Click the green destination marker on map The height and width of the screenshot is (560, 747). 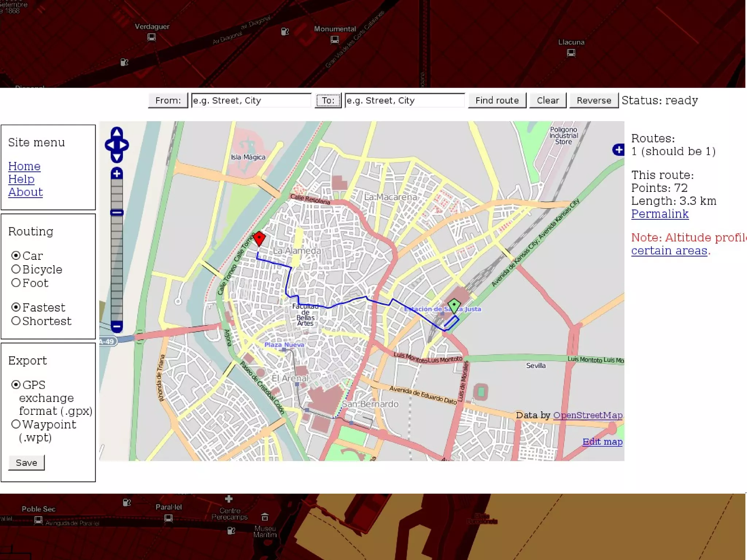pos(454,305)
